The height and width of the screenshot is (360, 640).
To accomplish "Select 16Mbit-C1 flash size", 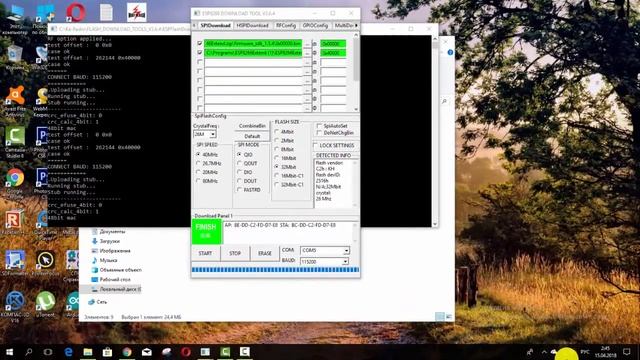I will click(x=277, y=176).
